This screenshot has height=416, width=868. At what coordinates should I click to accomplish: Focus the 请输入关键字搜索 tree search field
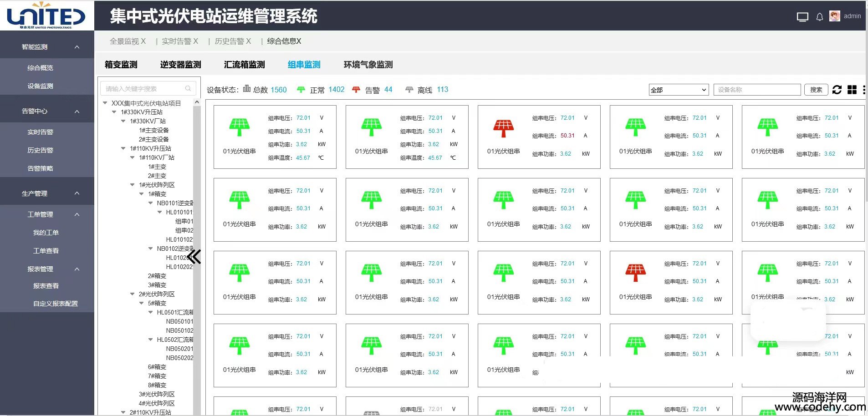coord(148,88)
